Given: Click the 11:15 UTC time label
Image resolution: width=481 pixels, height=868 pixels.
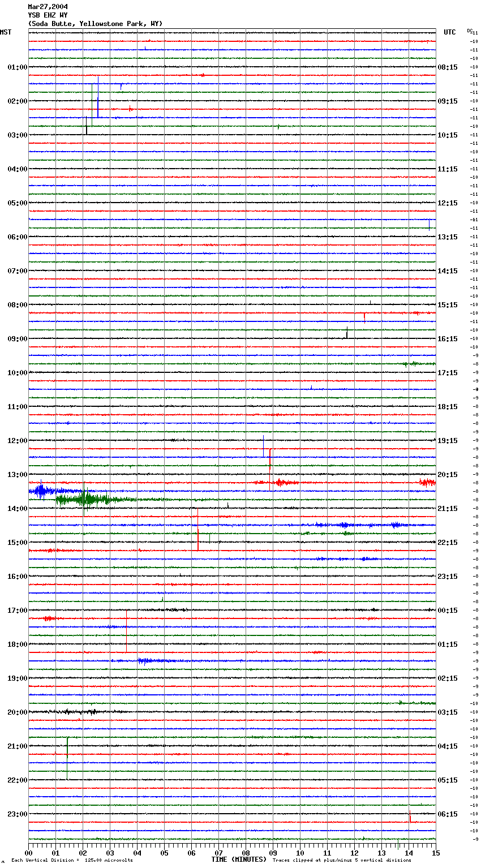Looking at the screenshot, I should coord(448,169).
